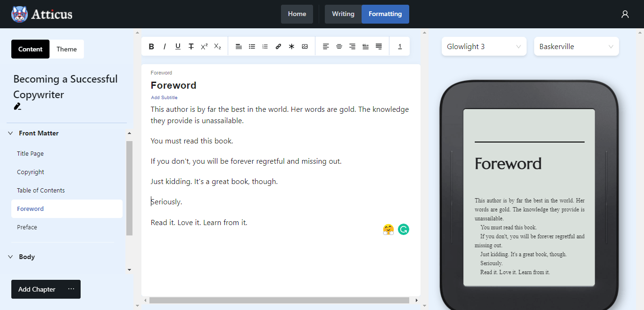Insert a hyperlink
The height and width of the screenshot is (310, 644).
pyautogui.click(x=278, y=46)
